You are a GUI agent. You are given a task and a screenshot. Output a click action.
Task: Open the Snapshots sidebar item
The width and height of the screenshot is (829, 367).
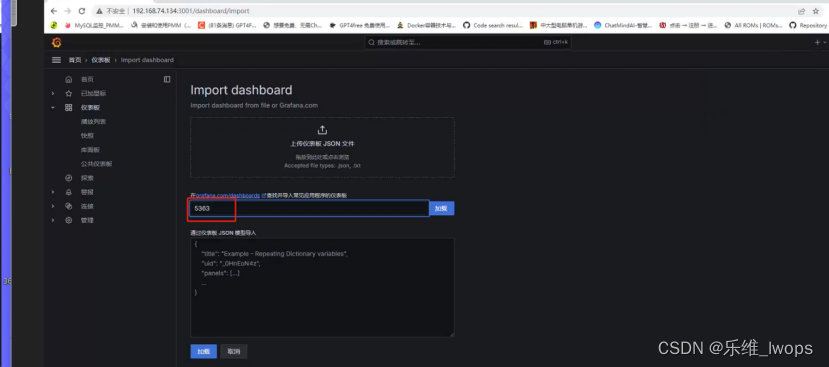87,136
